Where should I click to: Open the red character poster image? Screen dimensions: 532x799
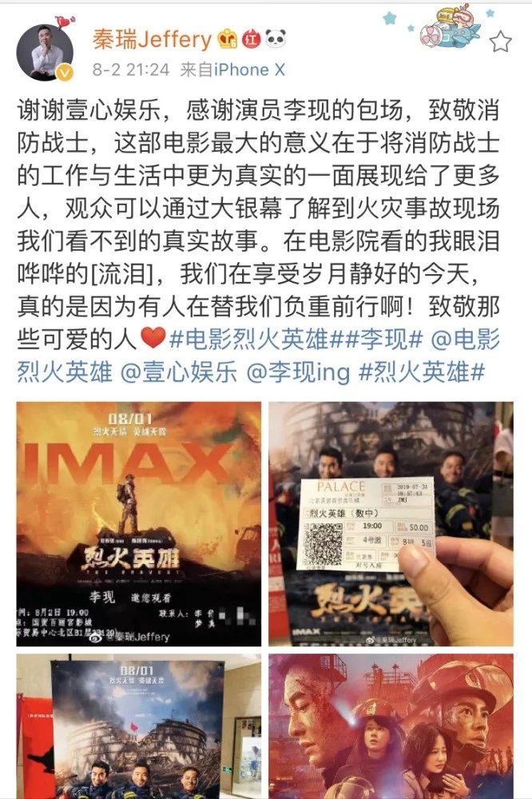(x=391, y=726)
